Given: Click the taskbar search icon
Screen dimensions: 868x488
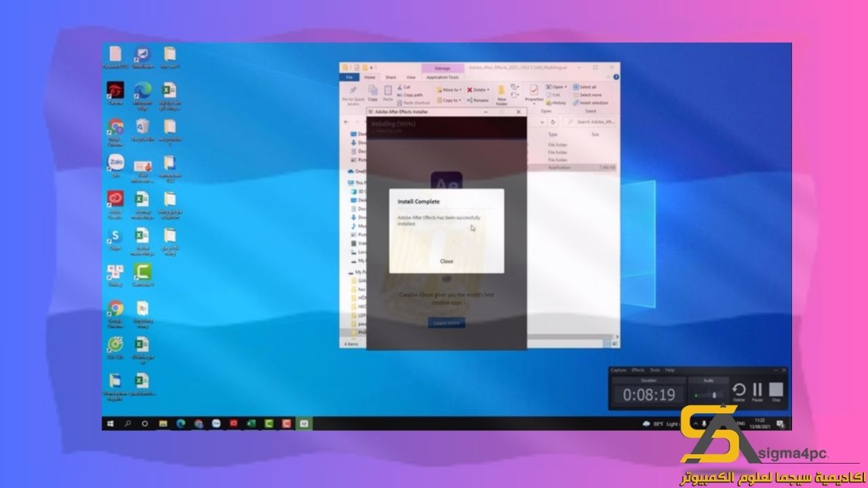Looking at the screenshot, I should [128, 424].
